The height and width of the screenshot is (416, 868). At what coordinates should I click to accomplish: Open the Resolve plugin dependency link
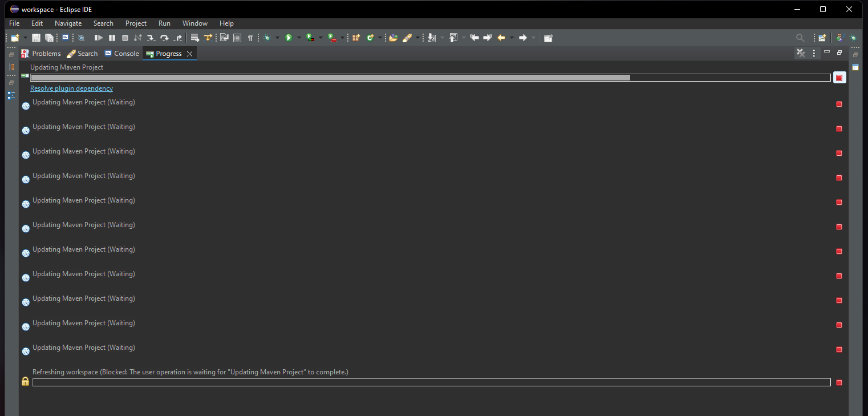[71, 88]
